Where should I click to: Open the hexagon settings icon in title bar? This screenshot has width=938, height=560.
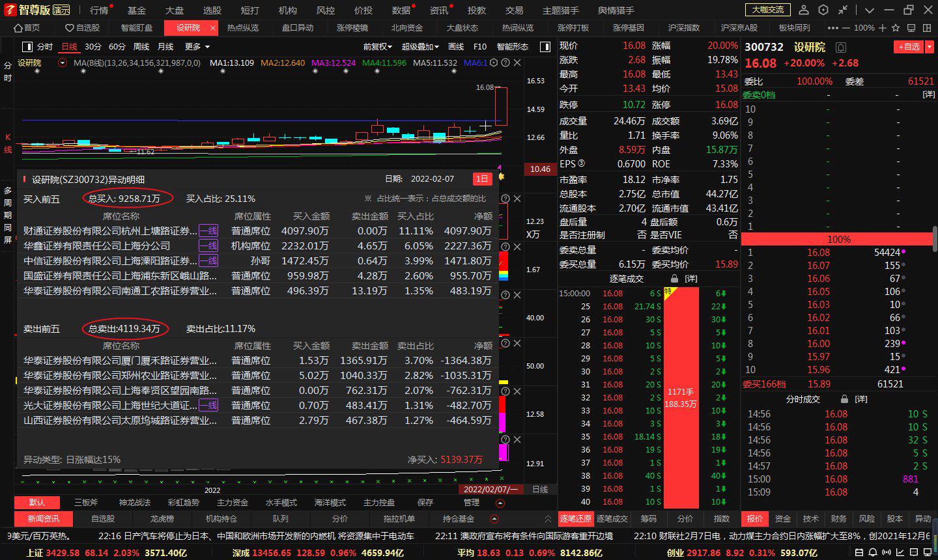pos(823,10)
